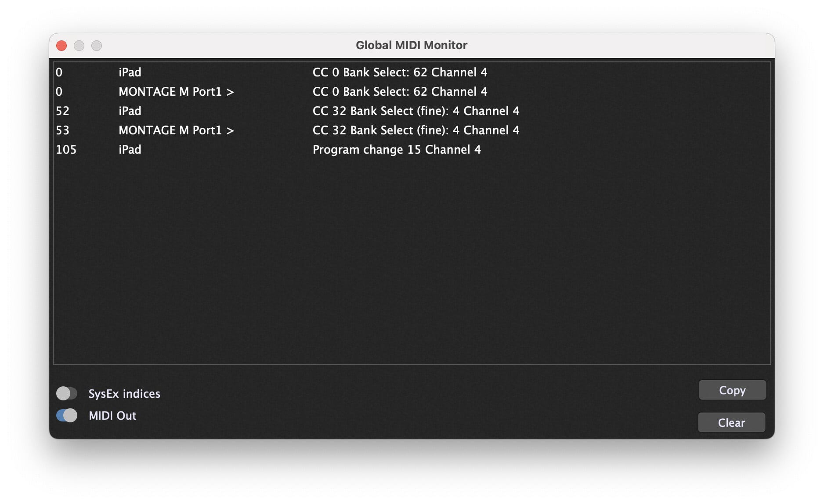Click MONTAGE M Port1 source at timestamp 0

(176, 92)
